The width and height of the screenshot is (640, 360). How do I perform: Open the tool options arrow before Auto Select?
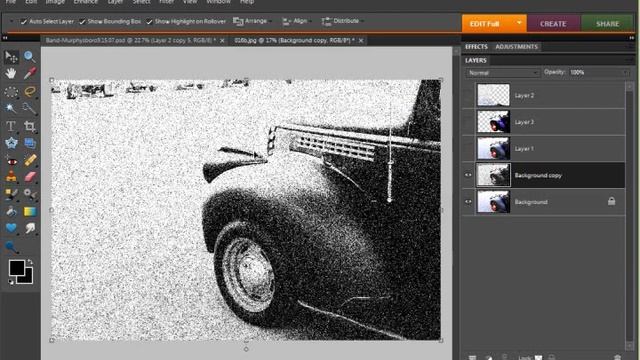pos(11,21)
